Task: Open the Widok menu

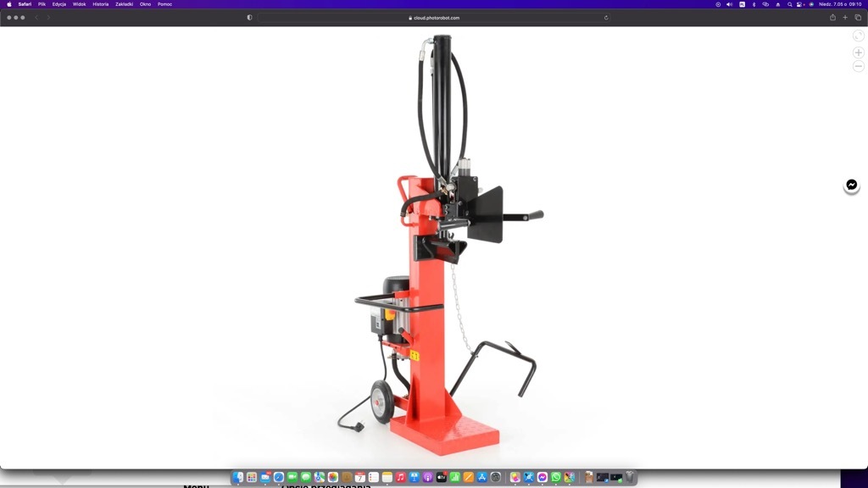Action: [79, 4]
